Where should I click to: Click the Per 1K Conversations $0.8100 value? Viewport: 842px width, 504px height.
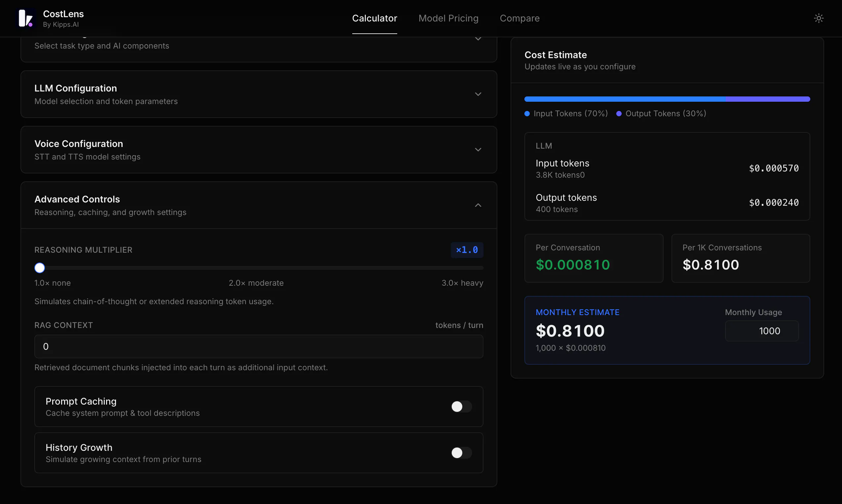(x=710, y=265)
